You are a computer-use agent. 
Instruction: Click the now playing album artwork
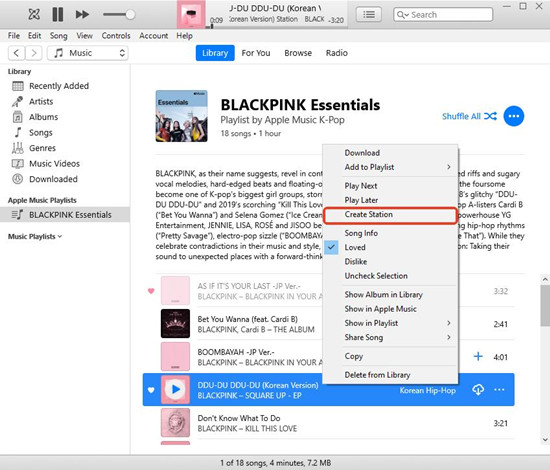click(x=191, y=14)
